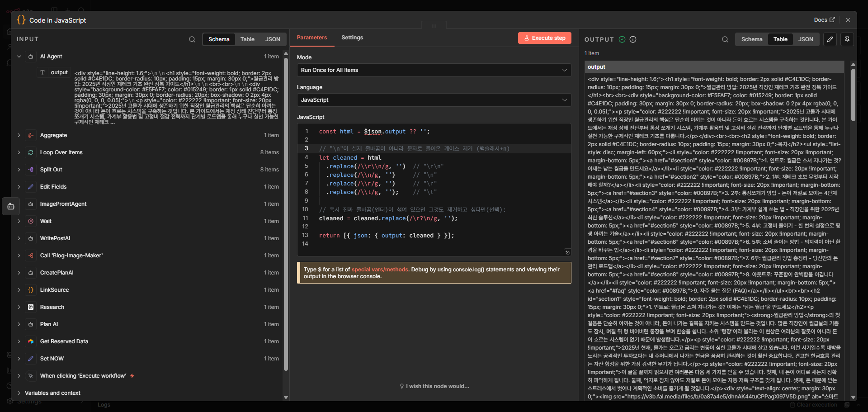Expand the Aggregate node in input
This screenshot has width=868, height=412.
[x=19, y=135]
